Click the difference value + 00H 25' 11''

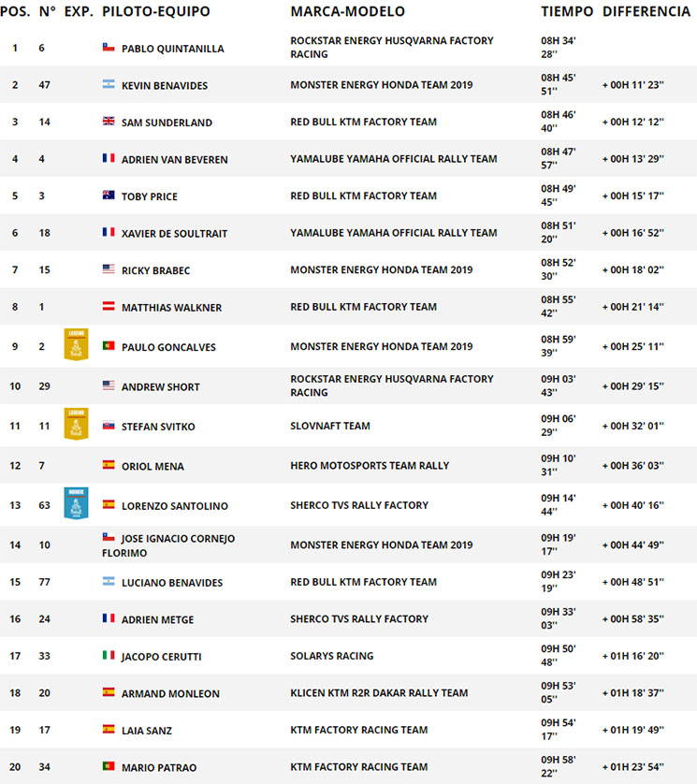click(633, 346)
